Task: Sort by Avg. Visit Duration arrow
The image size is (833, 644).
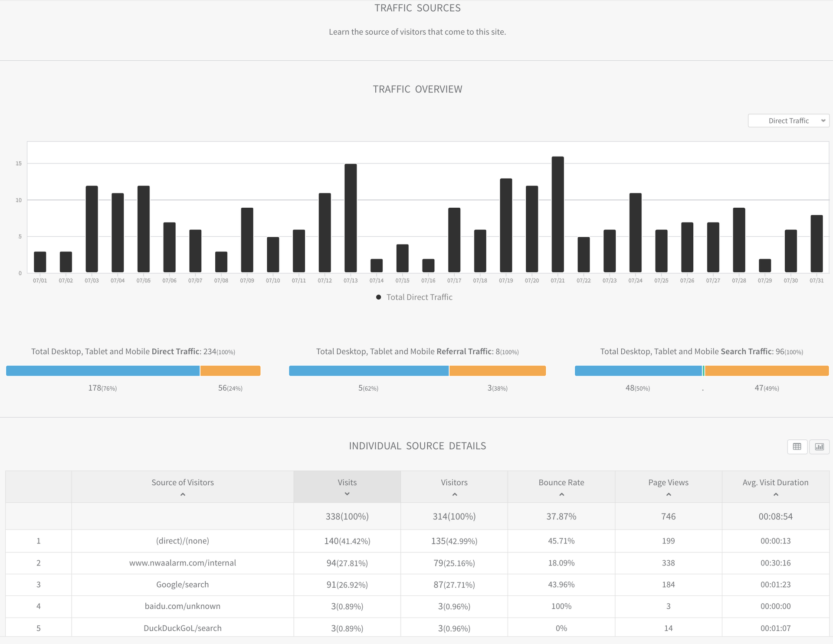Action: click(x=776, y=495)
